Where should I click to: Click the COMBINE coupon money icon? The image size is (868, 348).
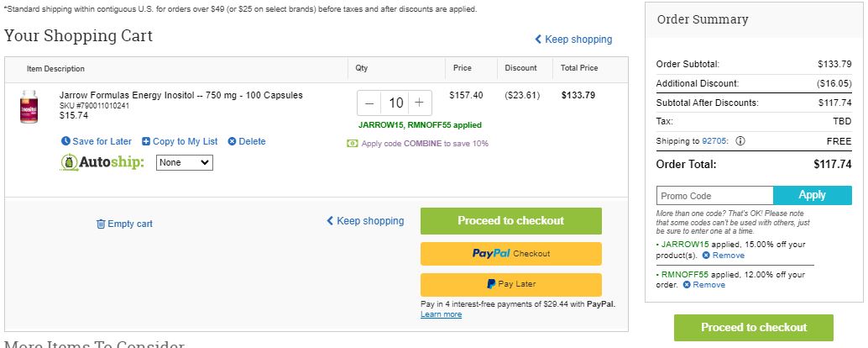coord(352,144)
